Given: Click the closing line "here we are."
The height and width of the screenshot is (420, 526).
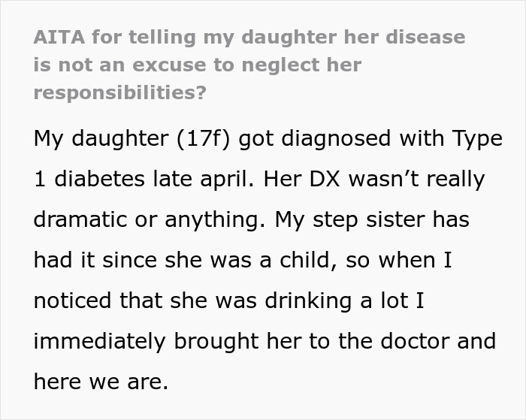Looking at the screenshot, I should pos(101,382).
